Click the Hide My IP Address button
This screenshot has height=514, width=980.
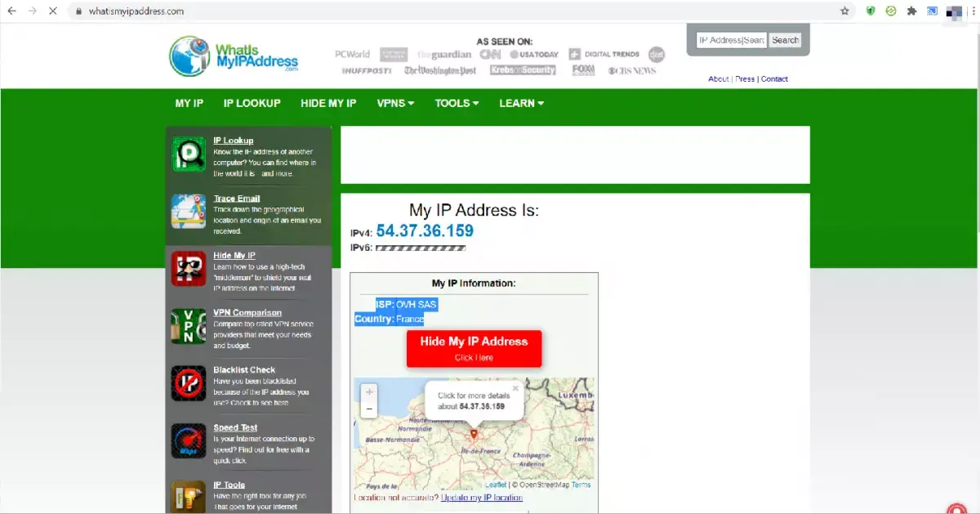coord(474,349)
